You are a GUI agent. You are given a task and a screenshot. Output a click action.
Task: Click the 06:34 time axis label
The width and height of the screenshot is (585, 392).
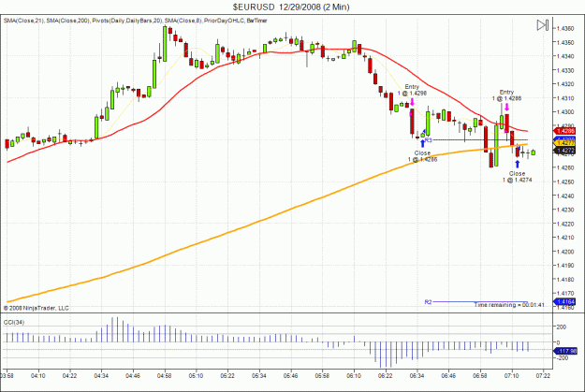point(417,375)
